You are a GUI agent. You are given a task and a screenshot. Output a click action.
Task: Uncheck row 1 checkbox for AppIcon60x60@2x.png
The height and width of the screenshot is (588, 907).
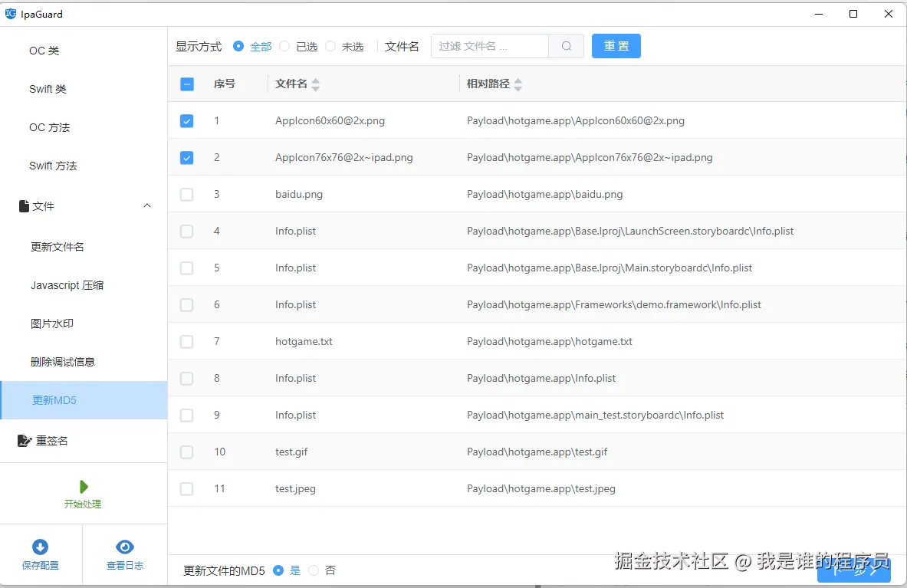coord(186,120)
